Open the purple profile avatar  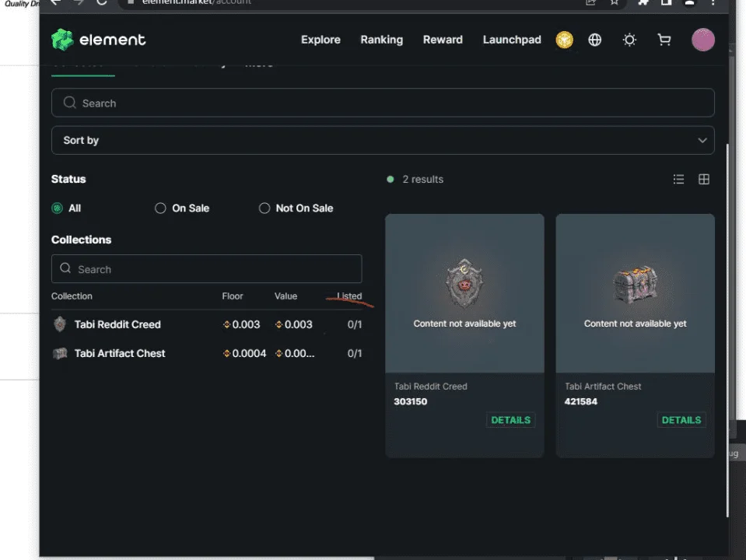pyautogui.click(x=702, y=40)
